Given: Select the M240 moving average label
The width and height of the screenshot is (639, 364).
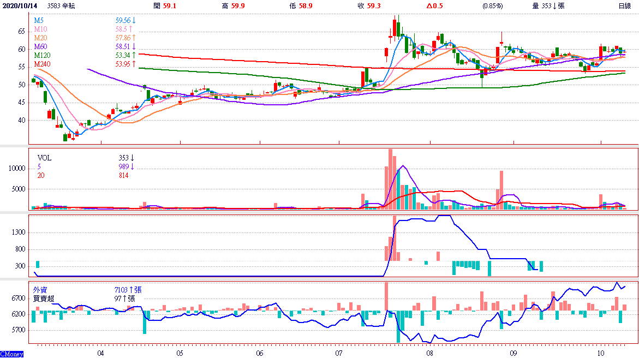Looking at the screenshot, I should [43, 64].
